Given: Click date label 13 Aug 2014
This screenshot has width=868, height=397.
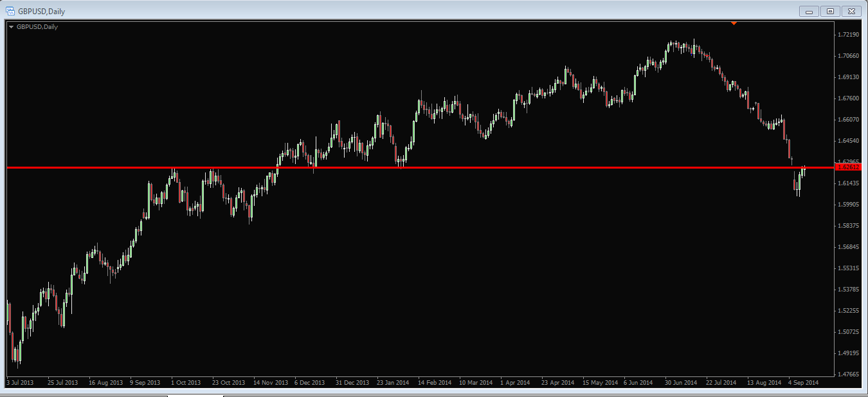Looking at the screenshot, I should tap(764, 382).
